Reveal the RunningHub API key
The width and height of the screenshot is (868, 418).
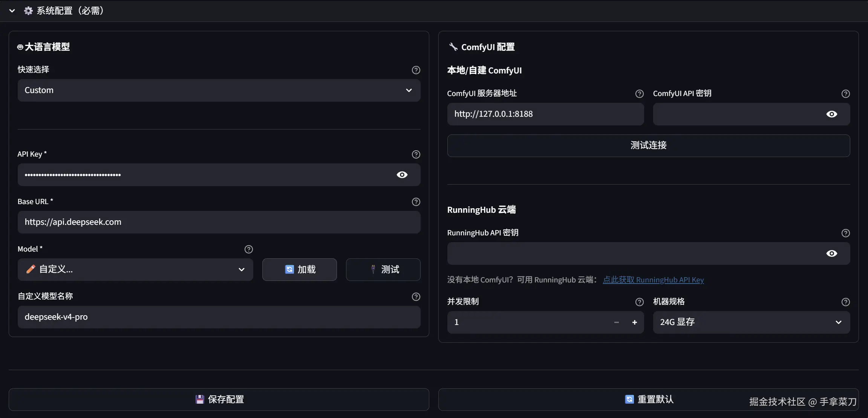[831, 253]
